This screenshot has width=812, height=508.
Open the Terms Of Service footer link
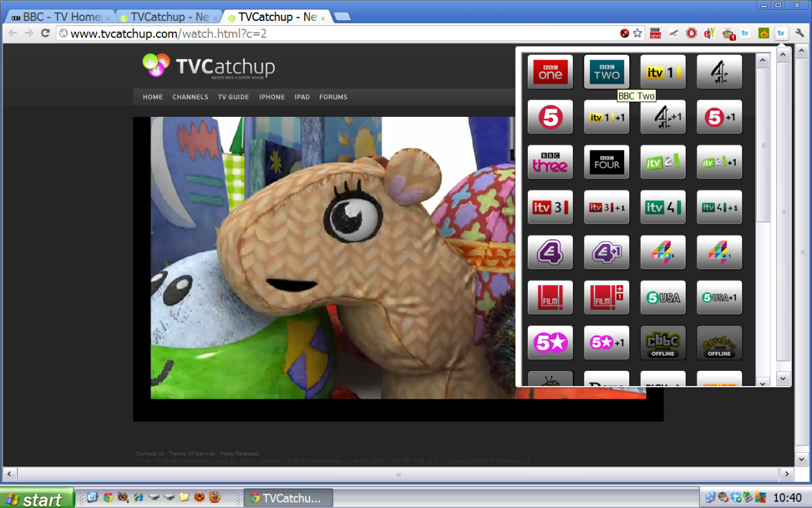192,454
